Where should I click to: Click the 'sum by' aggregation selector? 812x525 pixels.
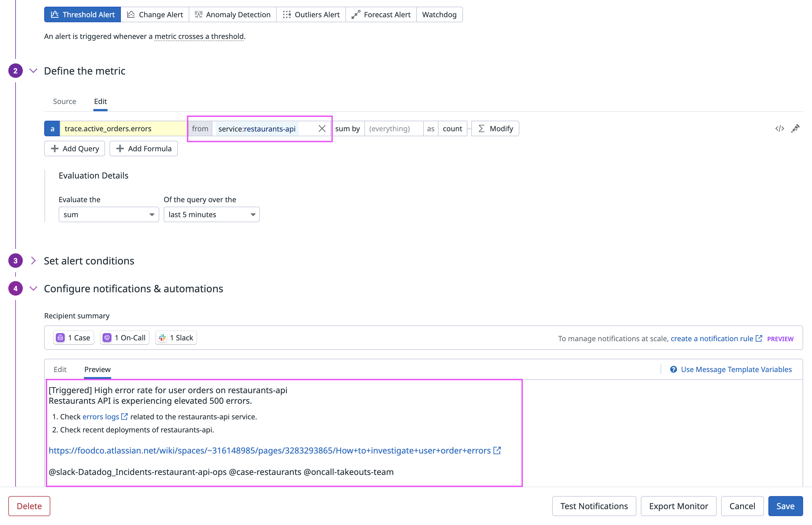click(x=347, y=128)
